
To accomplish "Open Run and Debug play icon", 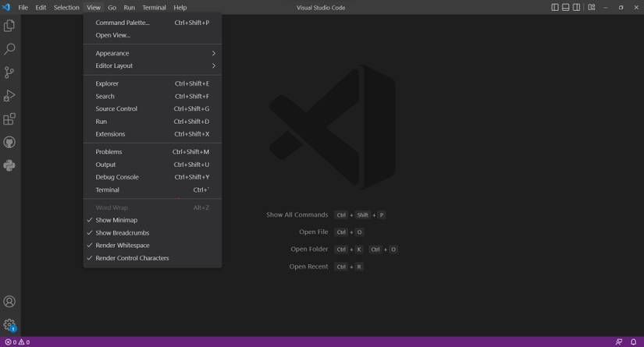I will click(9, 96).
